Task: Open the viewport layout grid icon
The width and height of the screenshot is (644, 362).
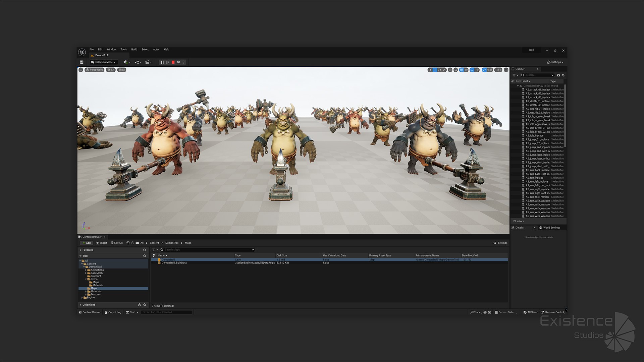Action: click(x=506, y=70)
